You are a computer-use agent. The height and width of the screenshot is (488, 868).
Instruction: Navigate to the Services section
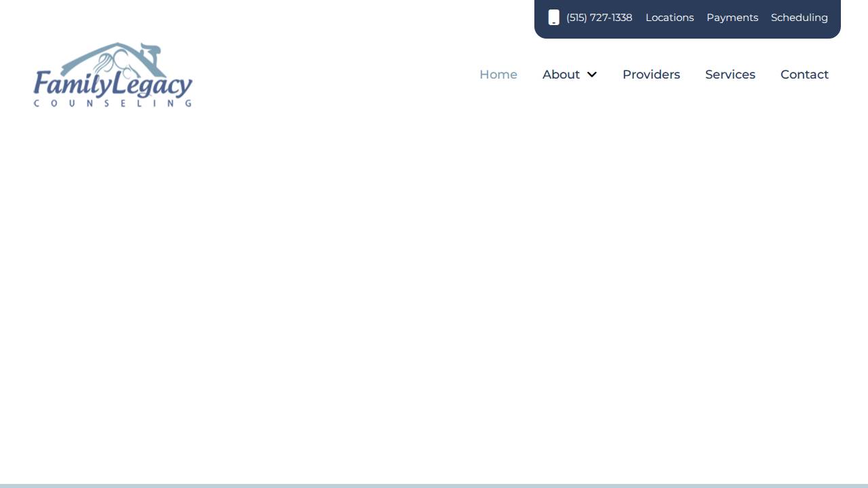tap(730, 75)
